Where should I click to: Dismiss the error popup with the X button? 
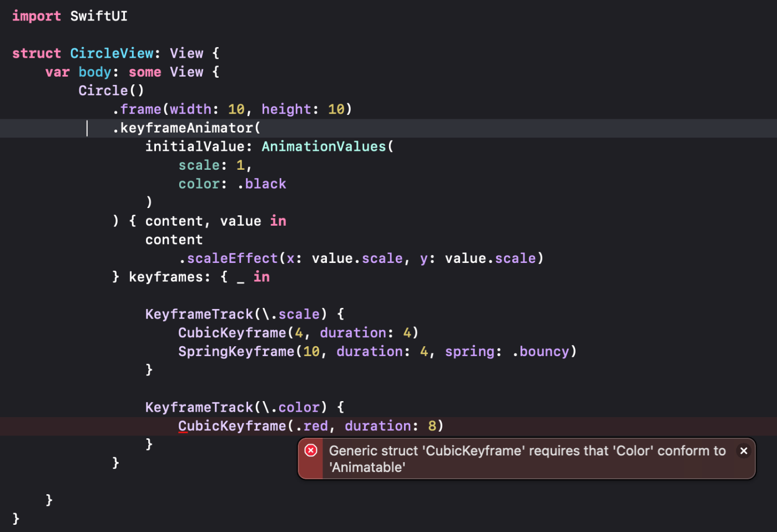coord(744,450)
